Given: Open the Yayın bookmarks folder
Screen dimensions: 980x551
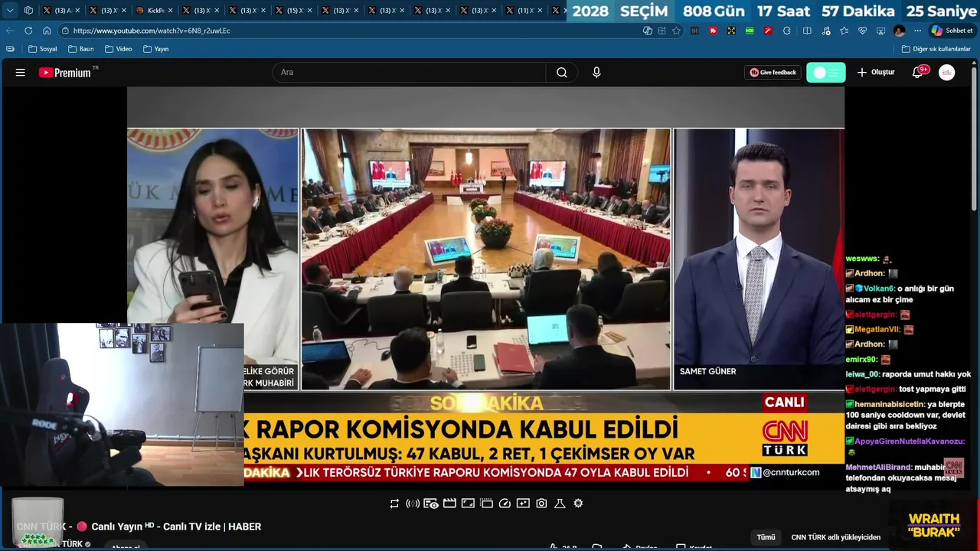Looking at the screenshot, I should pos(155,49).
